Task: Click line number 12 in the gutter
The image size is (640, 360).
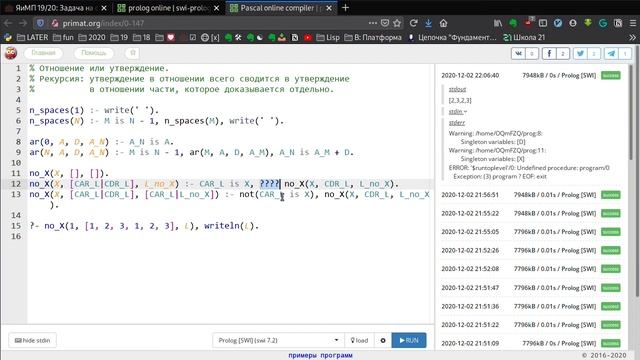Action: click(x=16, y=184)
